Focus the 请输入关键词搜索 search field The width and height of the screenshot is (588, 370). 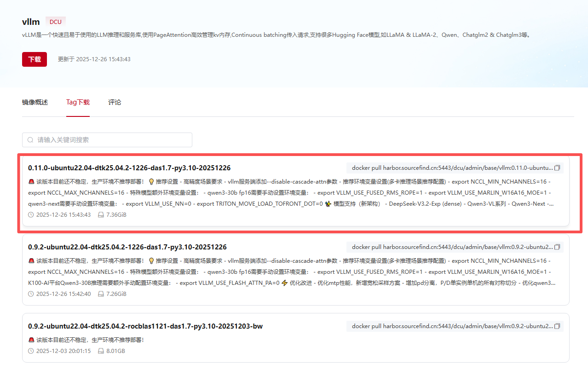[x=107, y=140]
